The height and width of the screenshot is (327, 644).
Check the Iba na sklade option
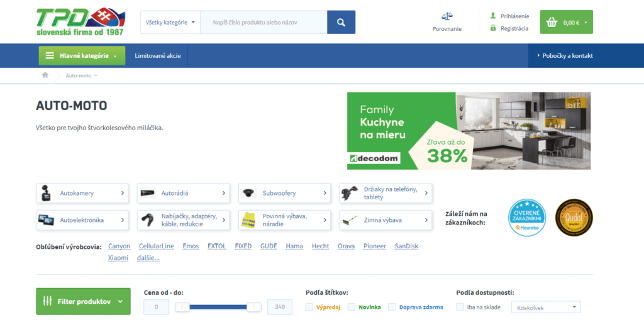pos(460,307)
